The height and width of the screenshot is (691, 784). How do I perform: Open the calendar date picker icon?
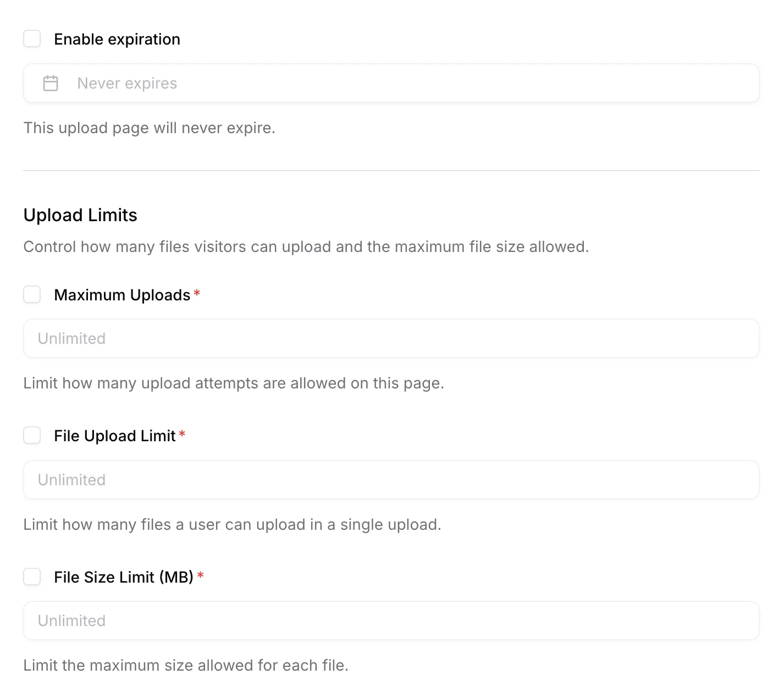click(50, 83)
